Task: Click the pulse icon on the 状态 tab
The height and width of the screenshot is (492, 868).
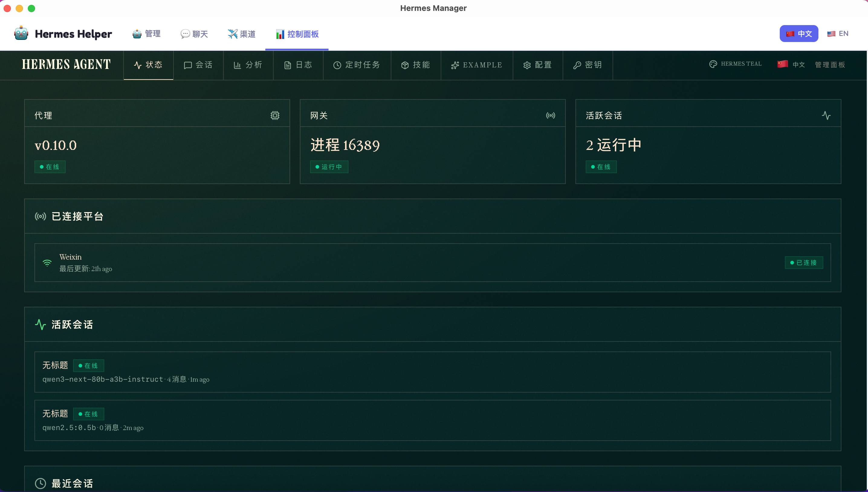Action: [138, 65]
